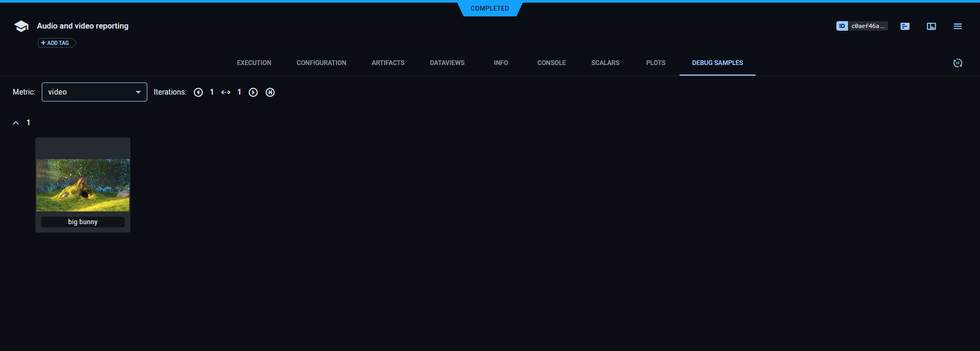Open the Artifacts tab
The height and width of the screenshot is (351, 980).
coord(388,63)
